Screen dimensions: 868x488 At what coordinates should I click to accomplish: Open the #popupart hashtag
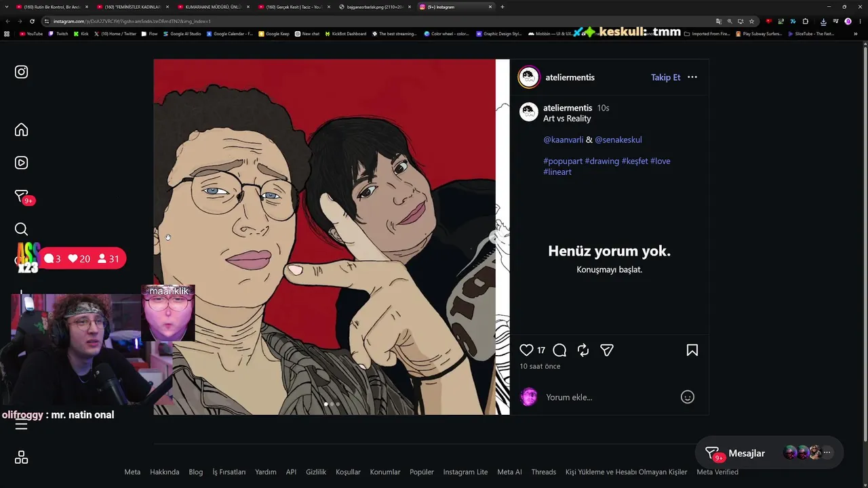point(563,161)
